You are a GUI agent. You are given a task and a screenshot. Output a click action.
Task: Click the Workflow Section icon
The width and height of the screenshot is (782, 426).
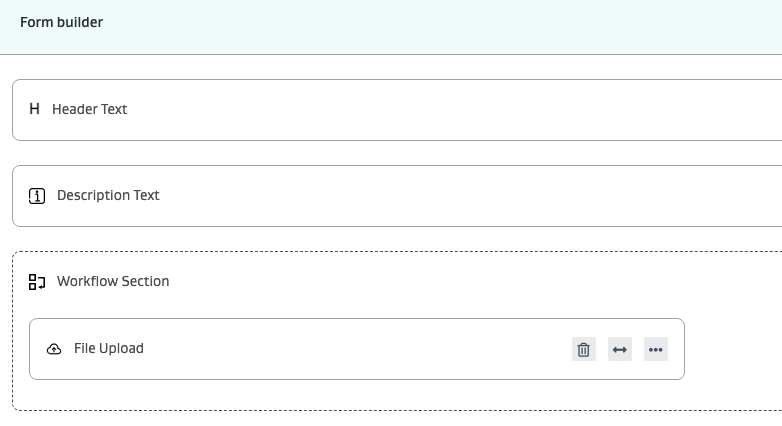(x=37, y=282)
